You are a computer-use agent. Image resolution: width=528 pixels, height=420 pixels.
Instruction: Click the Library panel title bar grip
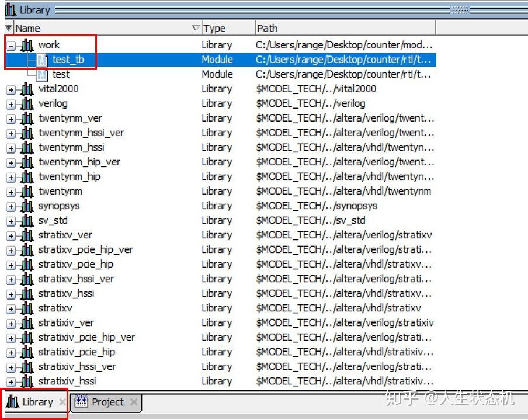(459, 11)
